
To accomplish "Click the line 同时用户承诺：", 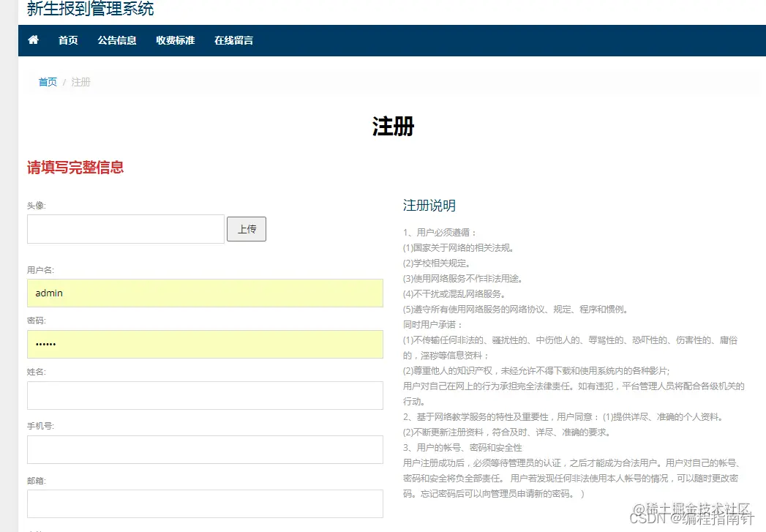I will tap(433, 324).
